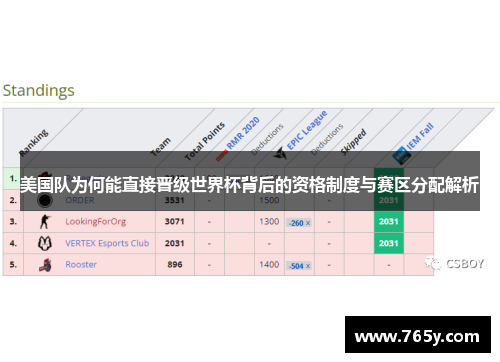The width and height of the screenshot is (500, 362).
Task: Click the EPIC League logo icon in header
Action: pos(280,154)
